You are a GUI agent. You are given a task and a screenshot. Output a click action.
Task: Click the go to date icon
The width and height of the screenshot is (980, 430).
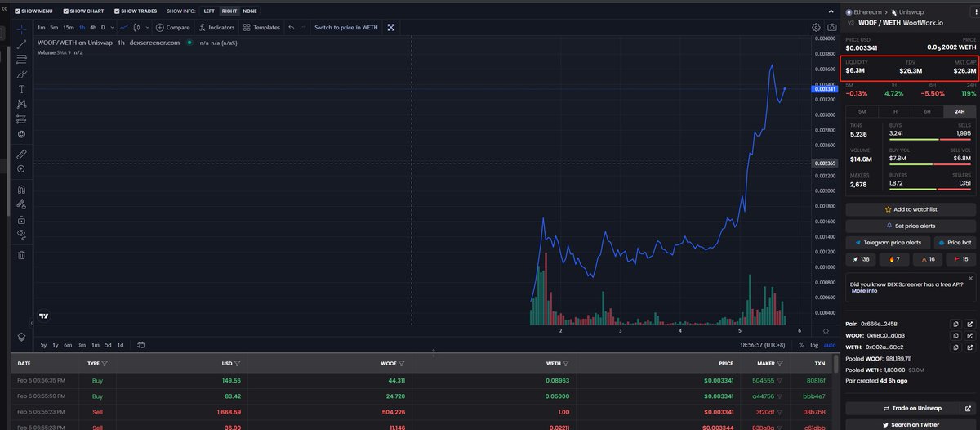141,344
